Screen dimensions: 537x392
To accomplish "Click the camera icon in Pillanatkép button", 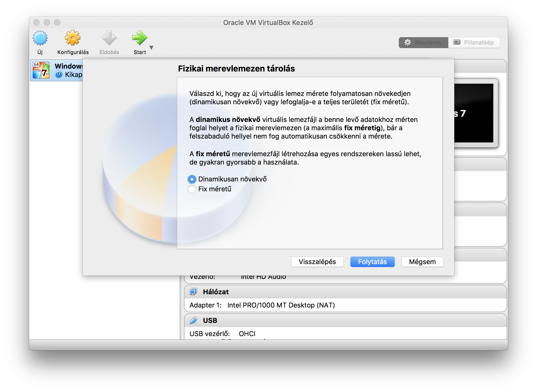I will point(457,42).
